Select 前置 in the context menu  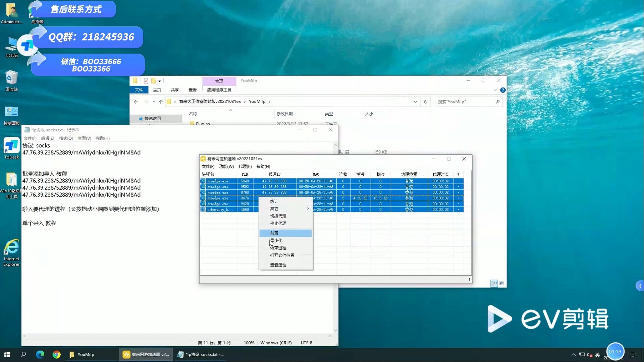coord(286,233)
